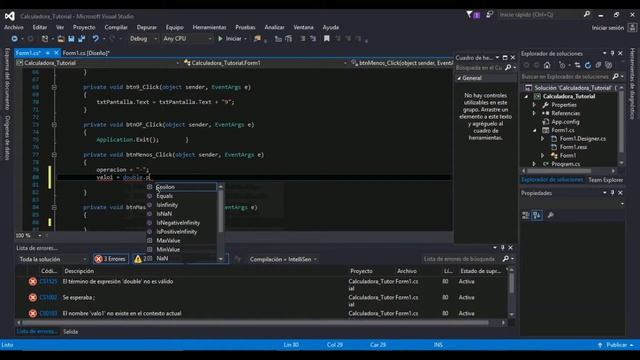
Task: Click the Save file toolbar icon
Action: [71, 39]
